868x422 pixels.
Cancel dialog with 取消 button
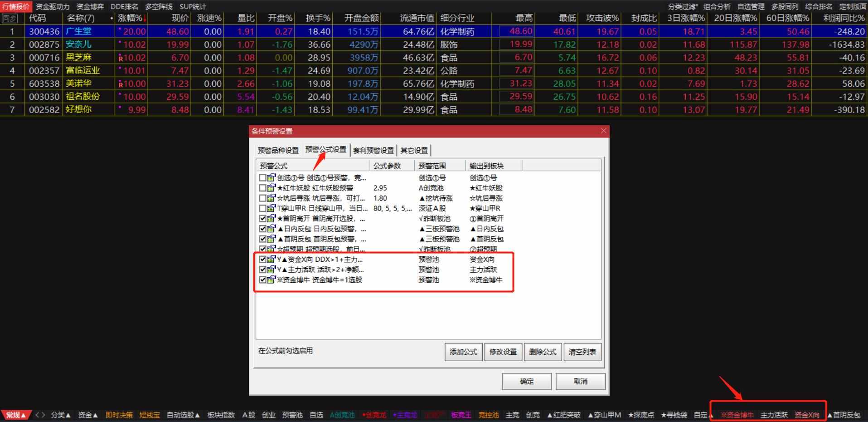(x=581, y=381)
